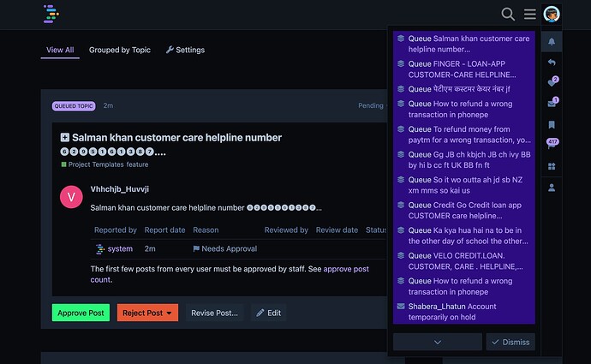Click the pencil icon on the Edit button

(260, 313)
